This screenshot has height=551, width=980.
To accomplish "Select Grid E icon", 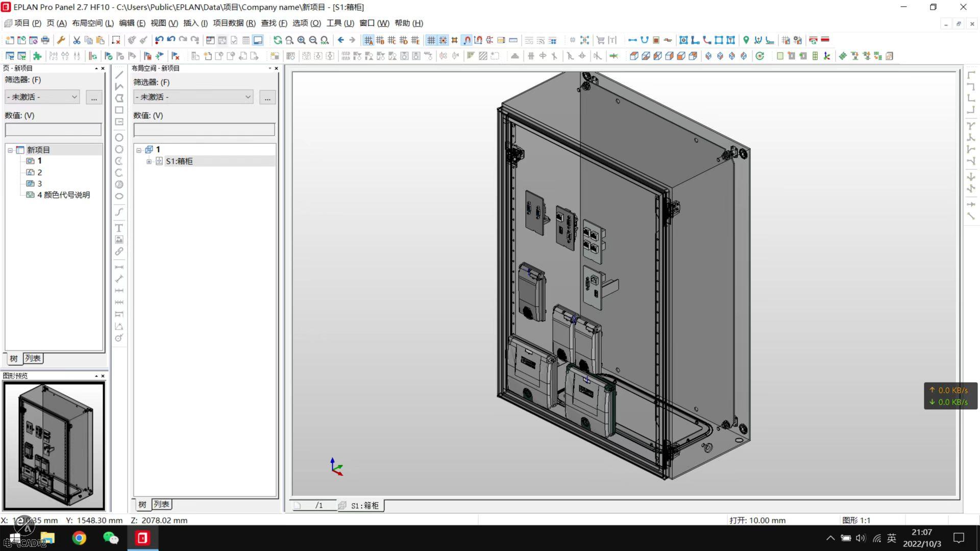I will click(x=415, y=40).
